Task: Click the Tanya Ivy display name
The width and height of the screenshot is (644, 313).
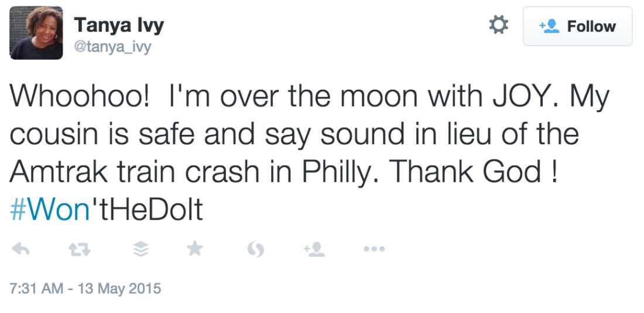Action: tap(119, 25)
